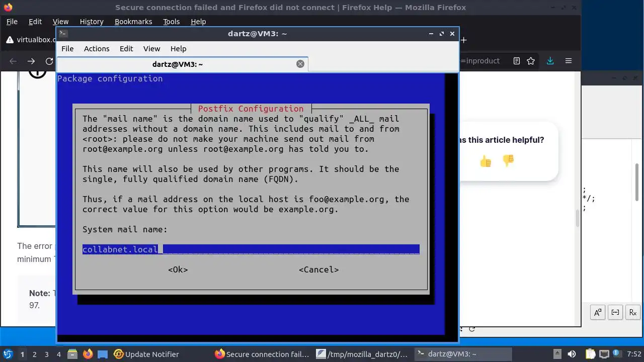Open Firefox History menu
This screenshot has width=644, height=362.
tap(92, 22)
